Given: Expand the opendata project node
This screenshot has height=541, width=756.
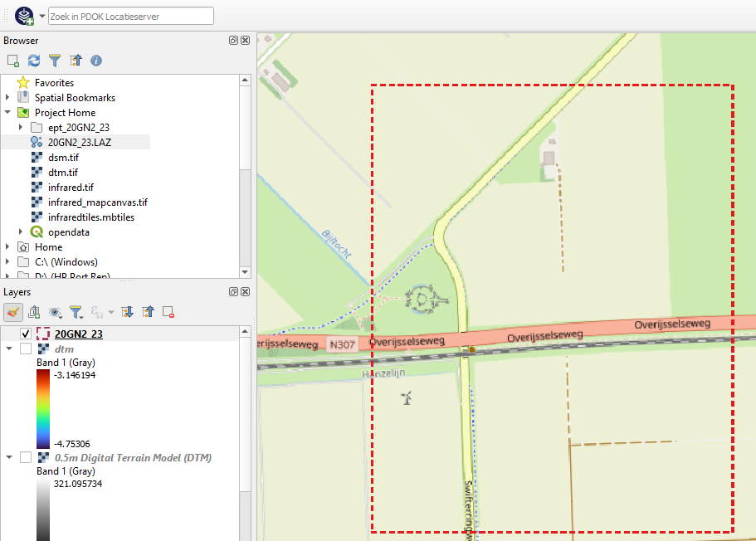Looking at the screenshot, I should 21,232.
